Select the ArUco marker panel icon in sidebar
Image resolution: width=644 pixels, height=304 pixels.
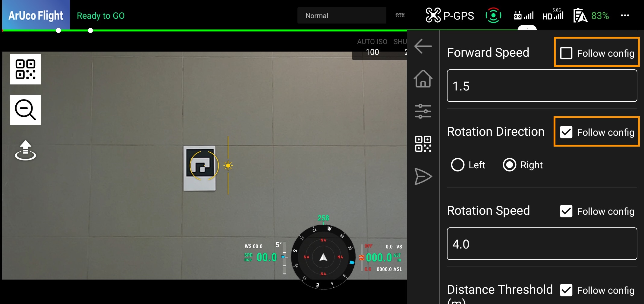click(423, 143)
